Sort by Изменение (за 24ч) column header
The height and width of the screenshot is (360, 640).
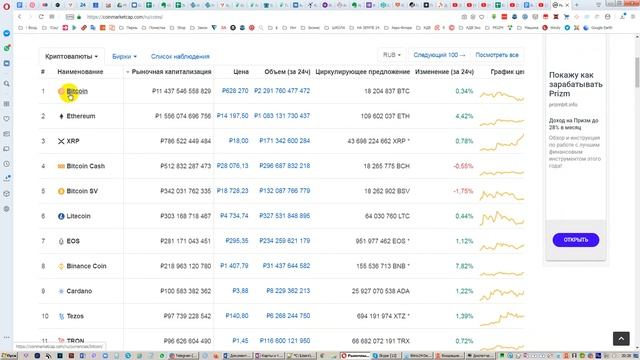point(444,72)
